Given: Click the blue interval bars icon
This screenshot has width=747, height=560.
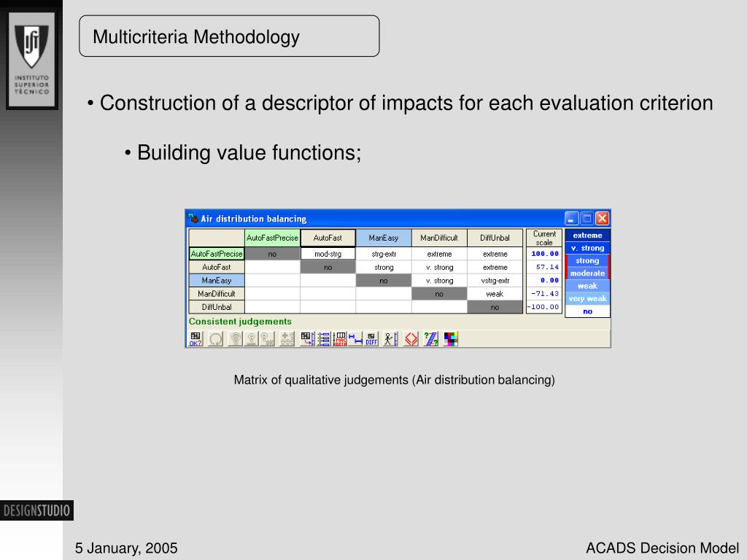Looking at the screenshot, I should click(355, 338).
